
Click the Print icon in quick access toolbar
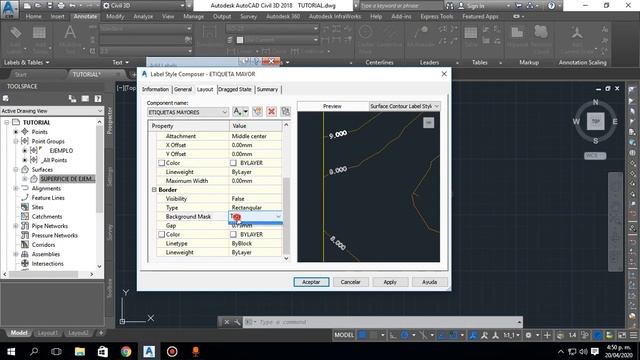pos(61,6)
